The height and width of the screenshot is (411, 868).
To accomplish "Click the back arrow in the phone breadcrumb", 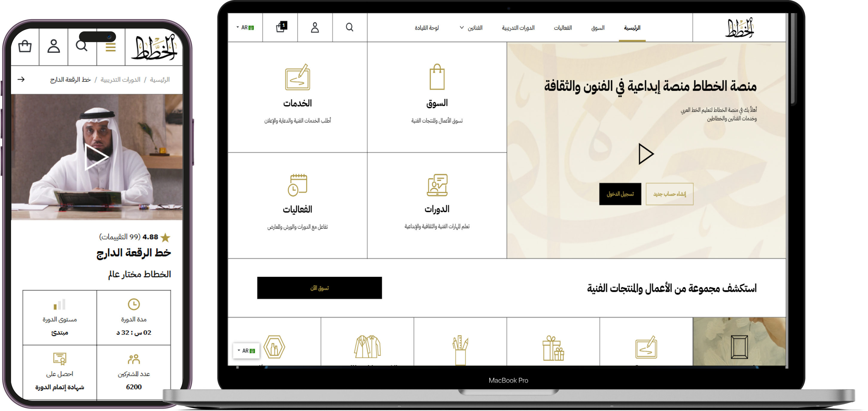I will 21,79.
